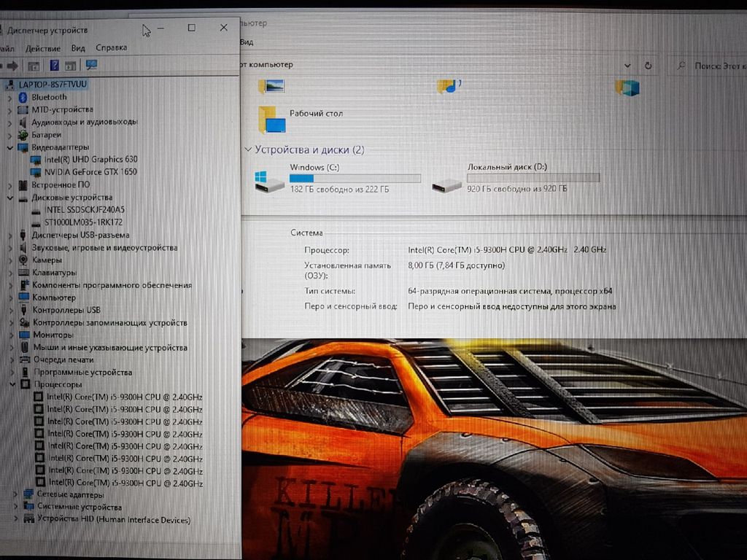Click the webcam icon beside Камеры

click(x=23, y=260)
